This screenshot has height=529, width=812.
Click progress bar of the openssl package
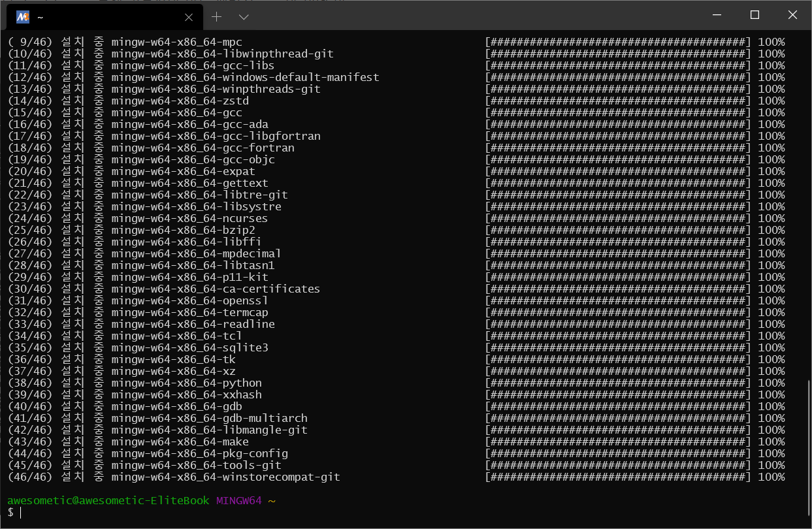click(x=618, y=300)
